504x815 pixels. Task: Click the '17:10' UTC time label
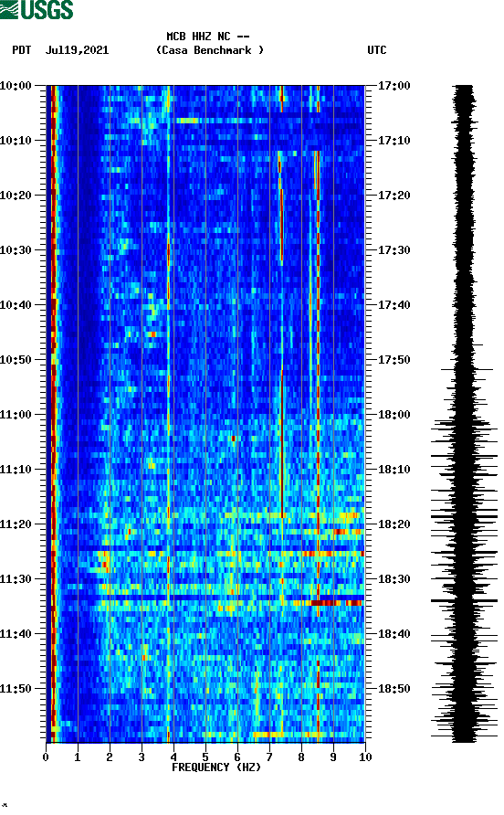394,141
